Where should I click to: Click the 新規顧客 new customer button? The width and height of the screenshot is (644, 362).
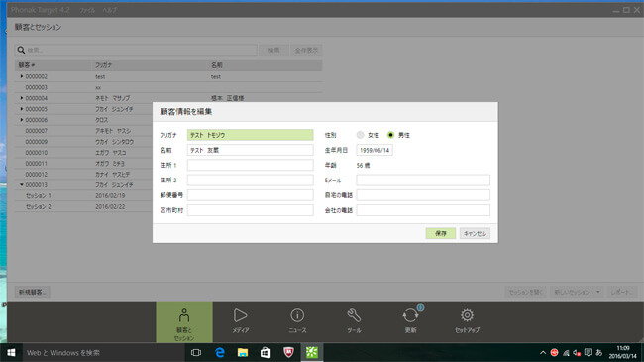(32, 292)
